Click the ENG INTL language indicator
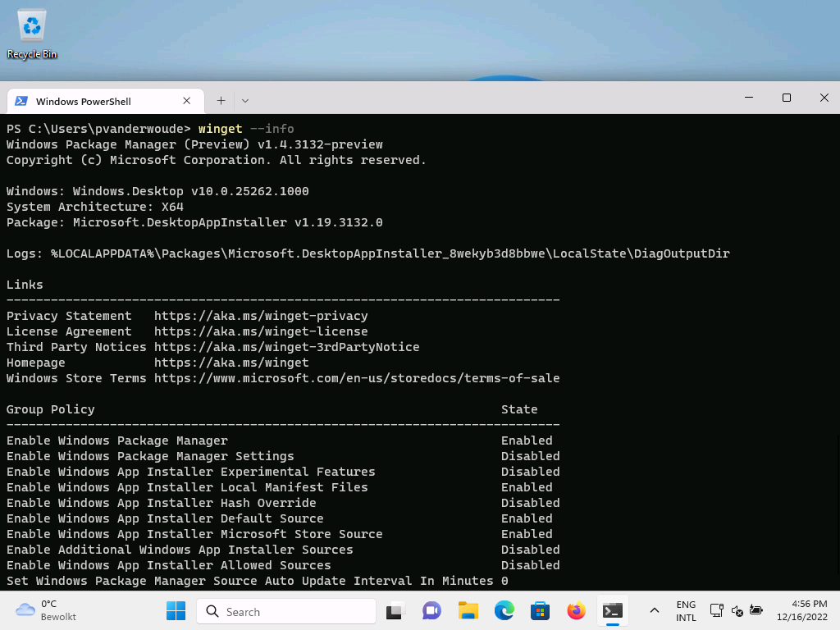Viewport: 840px width, 630px height. click(686, 610)
